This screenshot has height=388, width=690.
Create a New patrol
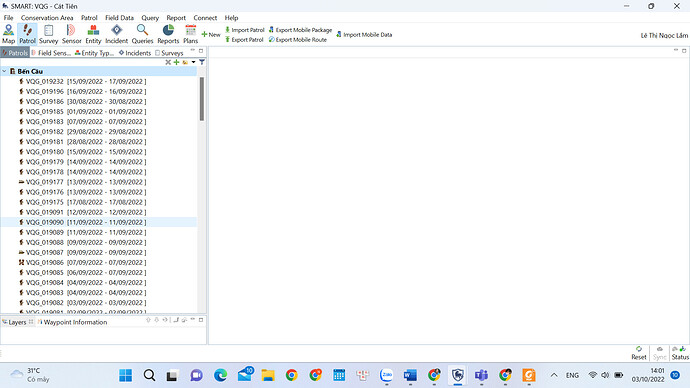click(211, 34)
